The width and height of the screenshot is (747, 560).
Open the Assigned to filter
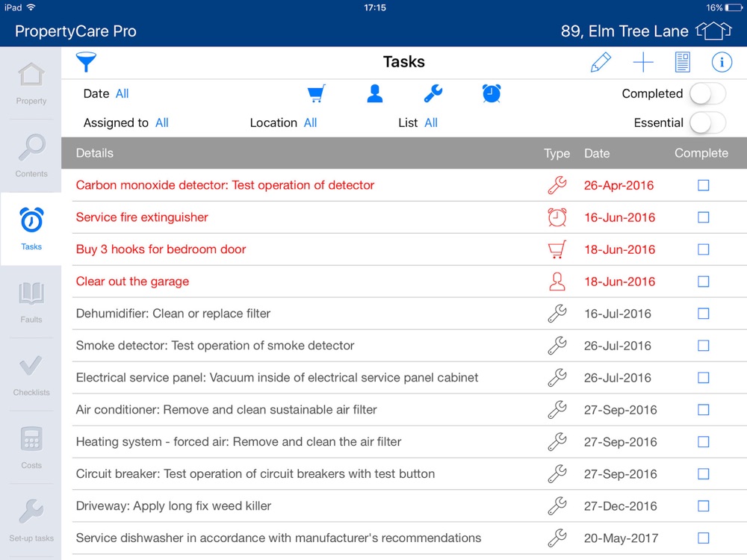coord(162,123)
